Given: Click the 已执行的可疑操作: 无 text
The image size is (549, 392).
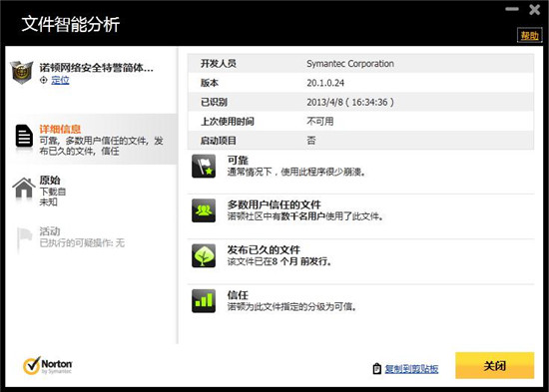Looking at the screenshot, I should click(82, 243).
